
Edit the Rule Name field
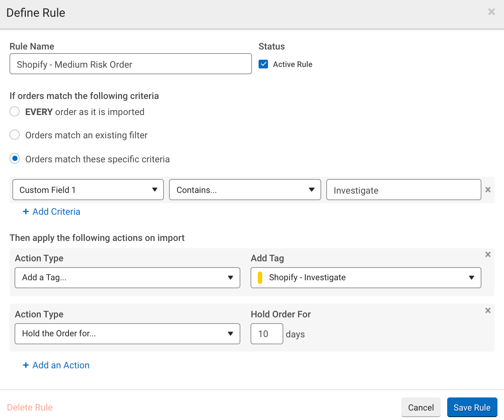[x=131, y=64]
